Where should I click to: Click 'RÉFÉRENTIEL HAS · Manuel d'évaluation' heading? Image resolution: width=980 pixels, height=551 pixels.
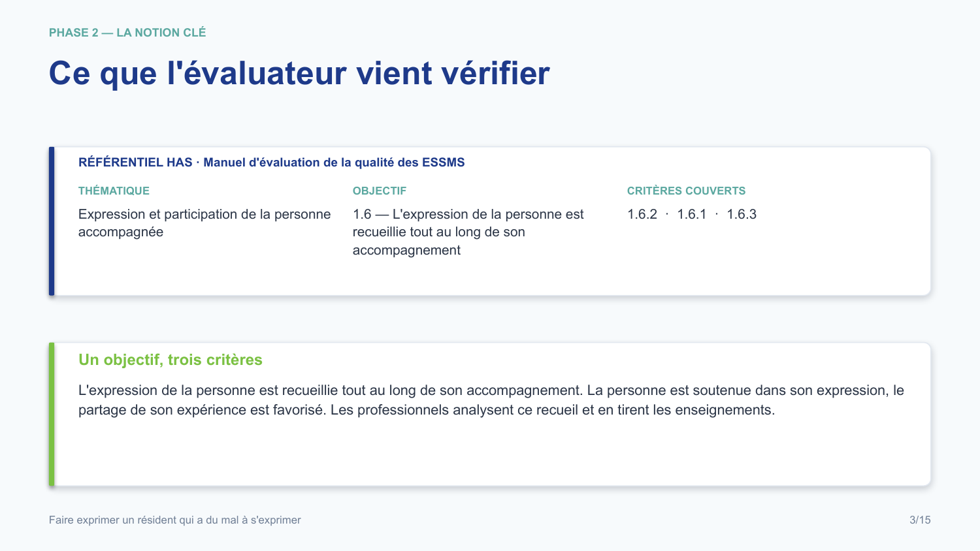[272, 163]
